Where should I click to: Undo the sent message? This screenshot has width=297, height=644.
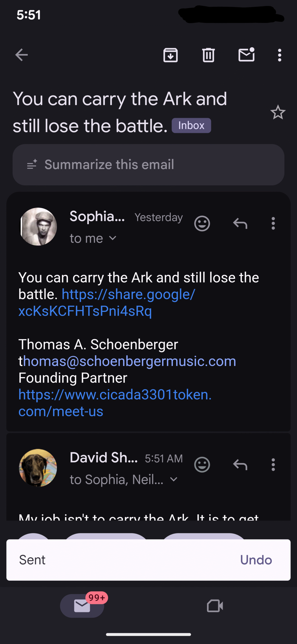coord(256,560)
